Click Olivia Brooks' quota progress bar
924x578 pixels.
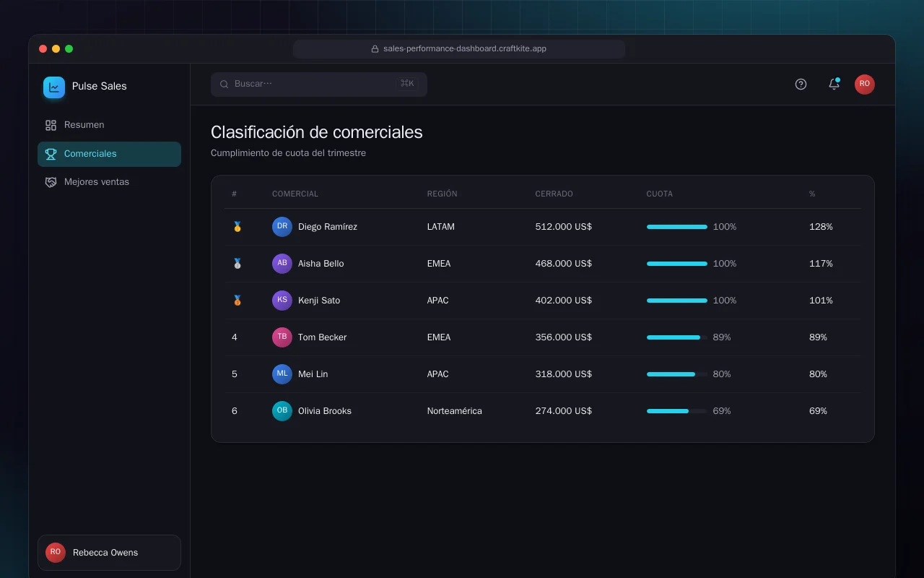click(x=677, y=411)
